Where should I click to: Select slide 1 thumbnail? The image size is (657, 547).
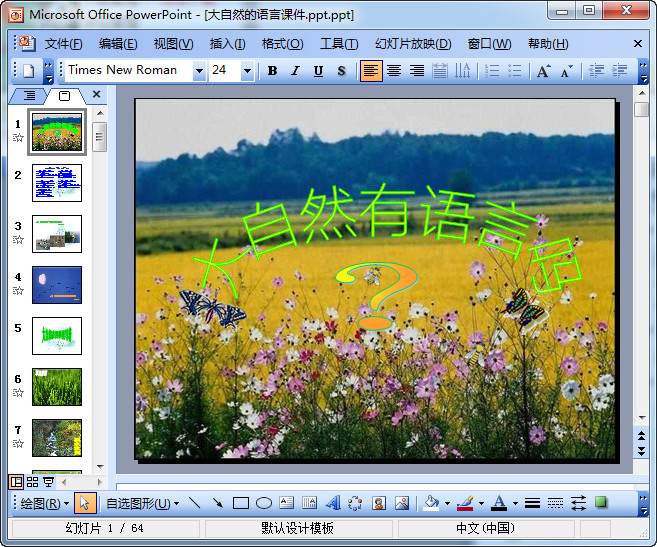[57, 132]
